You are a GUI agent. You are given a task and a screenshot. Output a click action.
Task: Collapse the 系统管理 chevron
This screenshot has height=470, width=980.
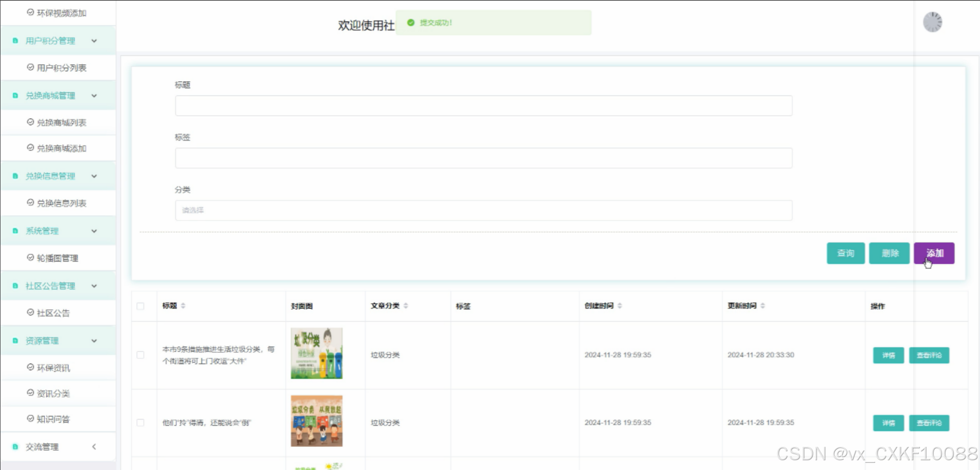coord(94,231)
